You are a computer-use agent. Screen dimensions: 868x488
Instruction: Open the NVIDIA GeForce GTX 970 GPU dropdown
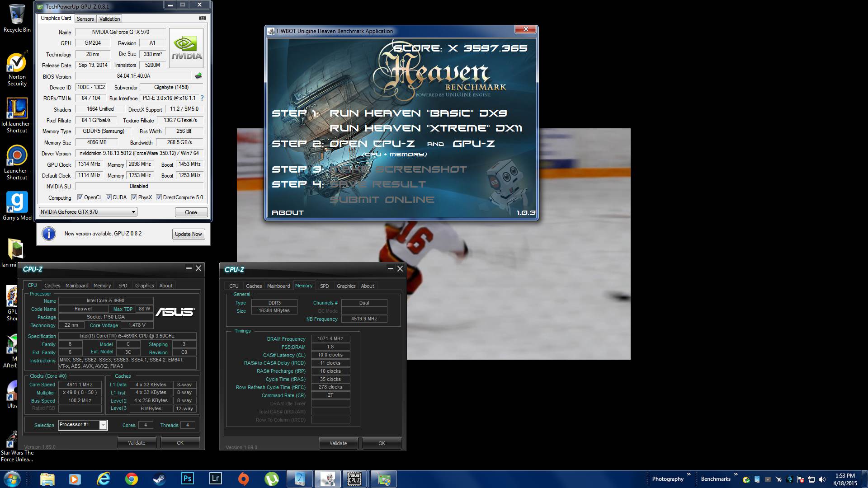click(88, 212)
